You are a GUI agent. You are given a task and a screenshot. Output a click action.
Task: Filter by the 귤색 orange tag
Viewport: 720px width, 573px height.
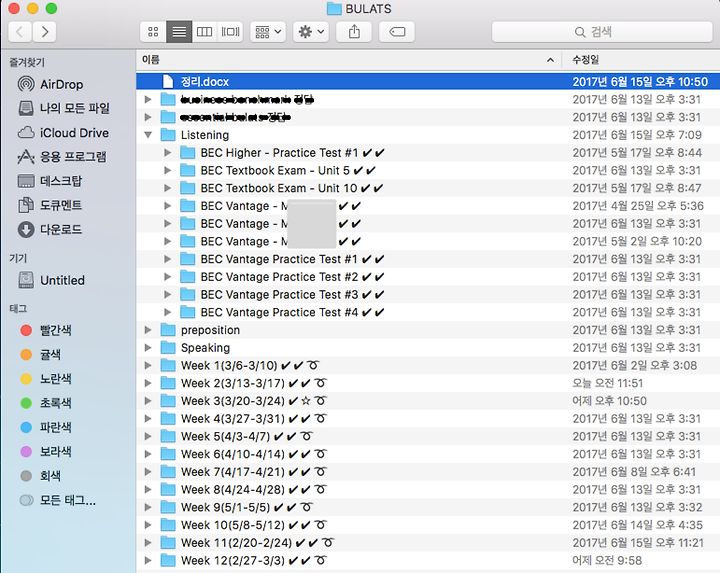pyautogui.click(x=40, y=354)
